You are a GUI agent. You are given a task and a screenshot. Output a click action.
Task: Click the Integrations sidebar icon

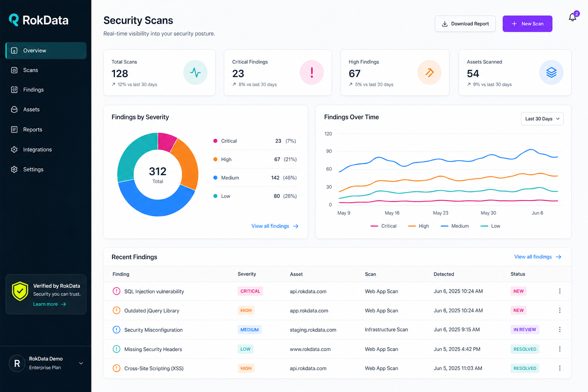(x=14, y=149)
